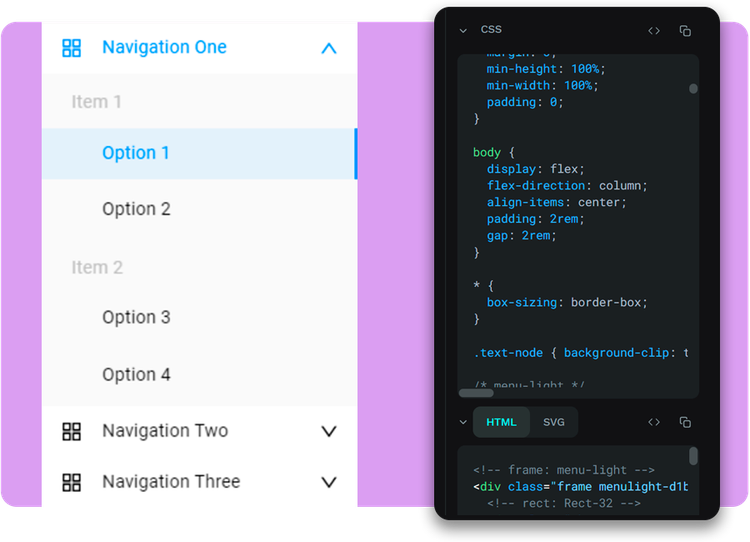Expand the Navigation Two chevron

click(329, 431)
